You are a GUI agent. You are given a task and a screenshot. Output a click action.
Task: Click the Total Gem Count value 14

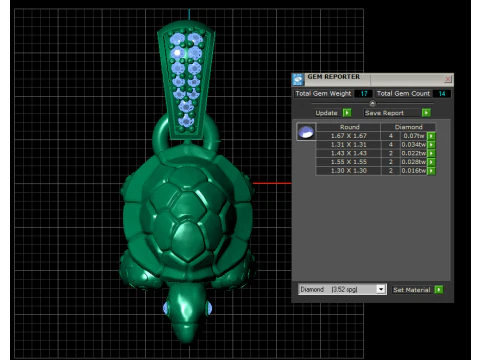(442, 94)
